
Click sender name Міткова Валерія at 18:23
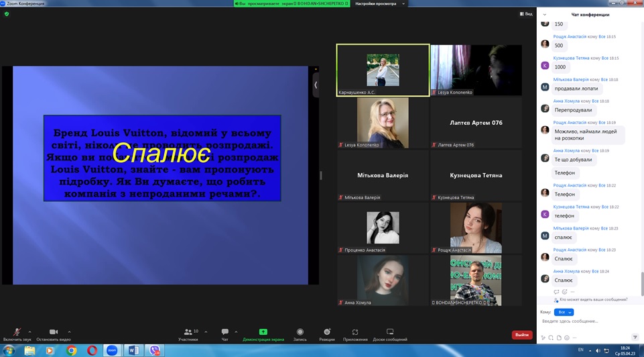pyautogui.click(x=571, y=228)
